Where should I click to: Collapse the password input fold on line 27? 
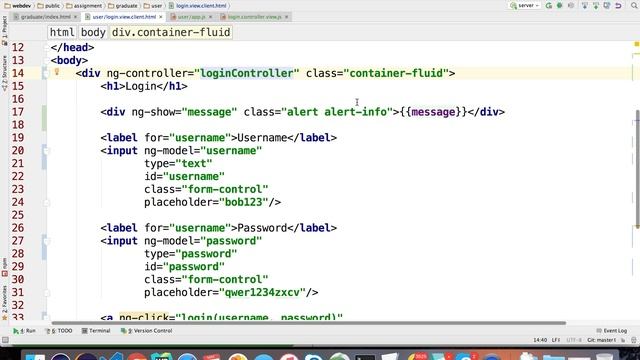point(46,241)
